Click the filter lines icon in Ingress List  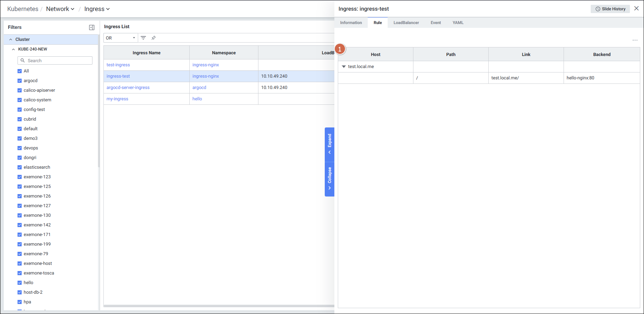(x=143, y=38)
